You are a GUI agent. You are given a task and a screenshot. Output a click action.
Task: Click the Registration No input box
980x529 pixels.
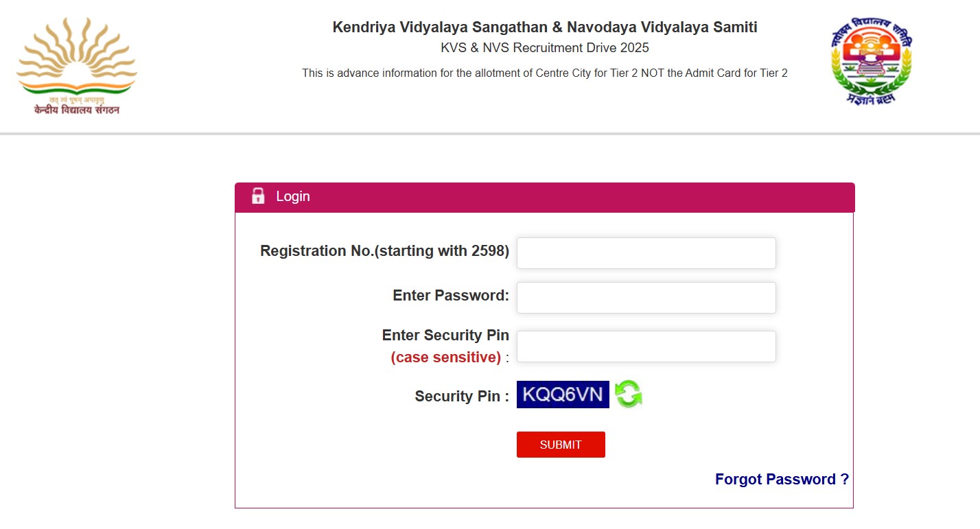[x=646, y=252]
